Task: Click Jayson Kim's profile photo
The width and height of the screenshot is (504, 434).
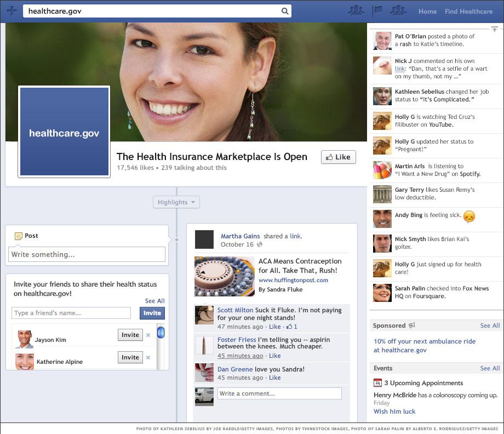Action: [25, 339]
